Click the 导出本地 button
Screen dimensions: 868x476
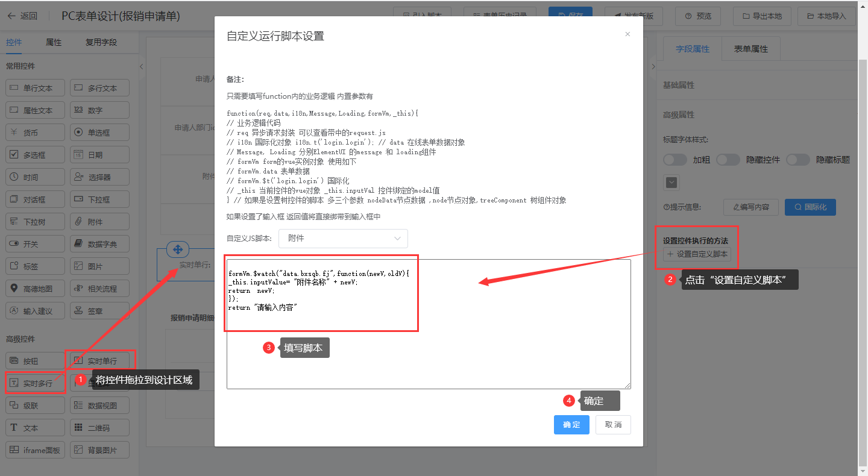(763, 16)
